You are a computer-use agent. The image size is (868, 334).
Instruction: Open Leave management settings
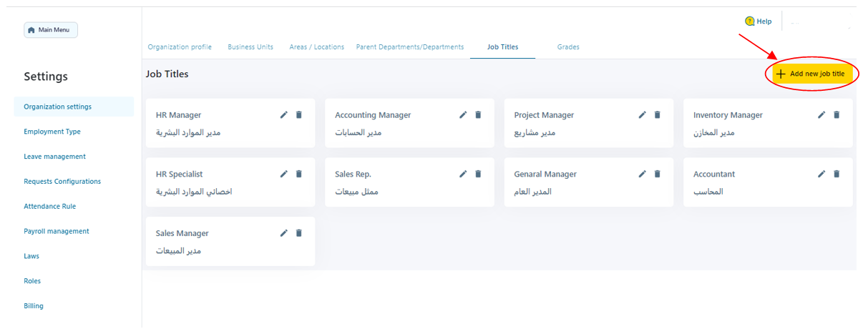(54, 157)
